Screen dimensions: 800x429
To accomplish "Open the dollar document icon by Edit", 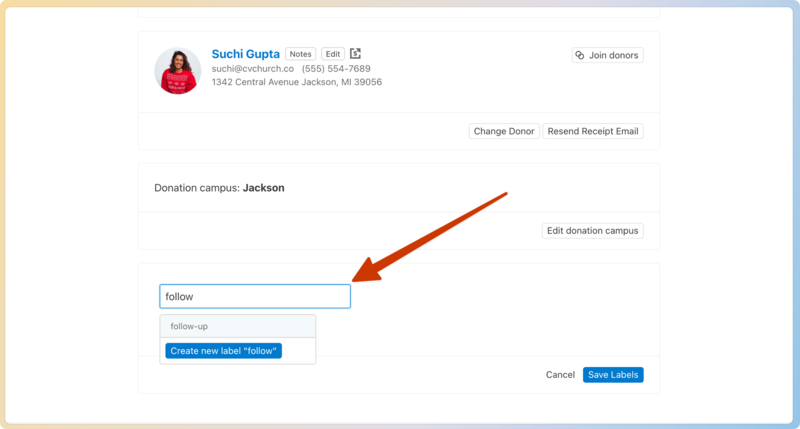I will 356,53.
